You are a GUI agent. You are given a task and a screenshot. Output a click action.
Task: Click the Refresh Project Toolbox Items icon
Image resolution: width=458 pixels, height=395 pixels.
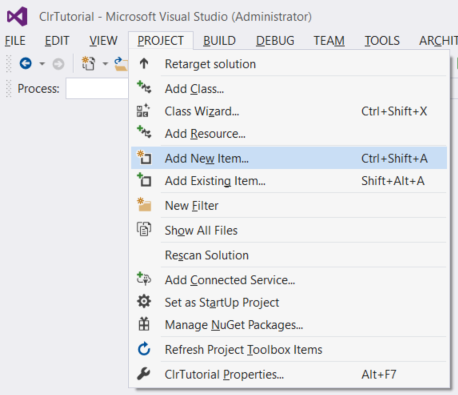click(x=144, y=349)
